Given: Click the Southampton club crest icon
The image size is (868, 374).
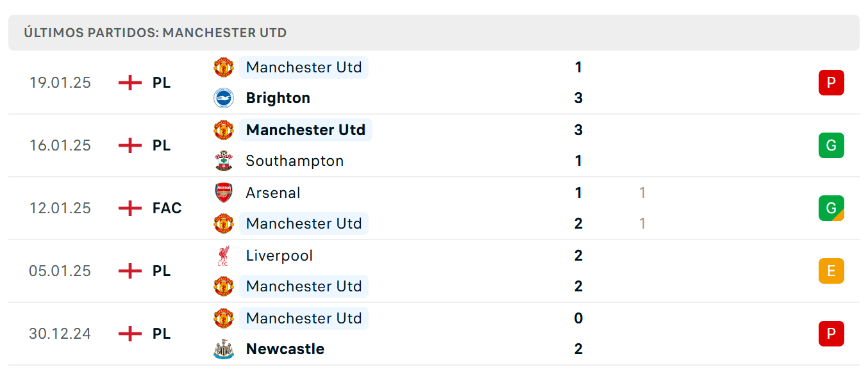Looking at the screenshot, I should click(x=224, y=161).
